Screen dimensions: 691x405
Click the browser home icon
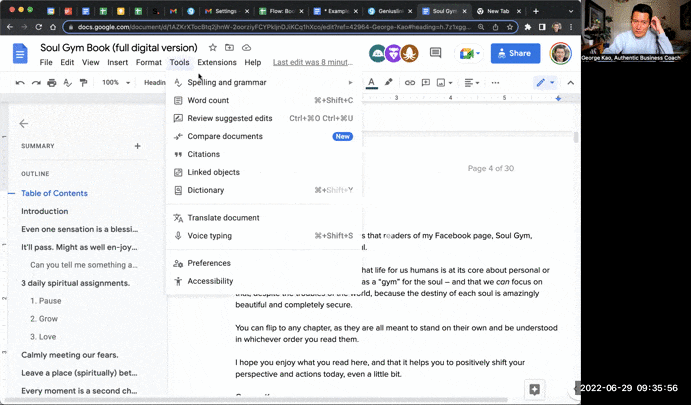tap(53, 27)
